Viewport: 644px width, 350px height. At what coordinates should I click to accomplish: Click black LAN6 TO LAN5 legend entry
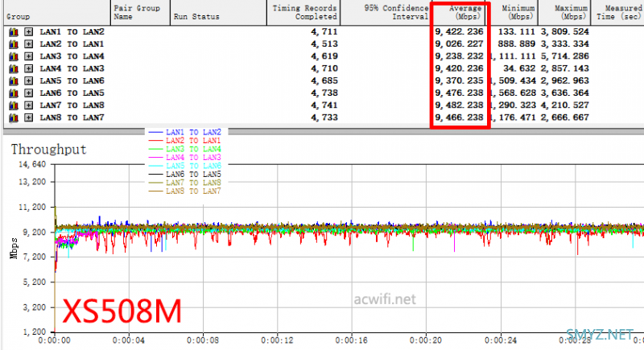pos(185,175)
